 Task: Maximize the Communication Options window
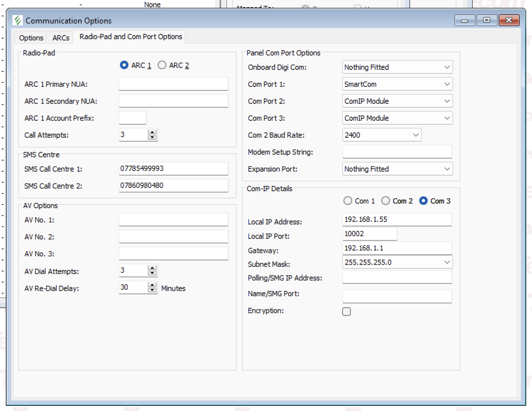pos(486,20)
